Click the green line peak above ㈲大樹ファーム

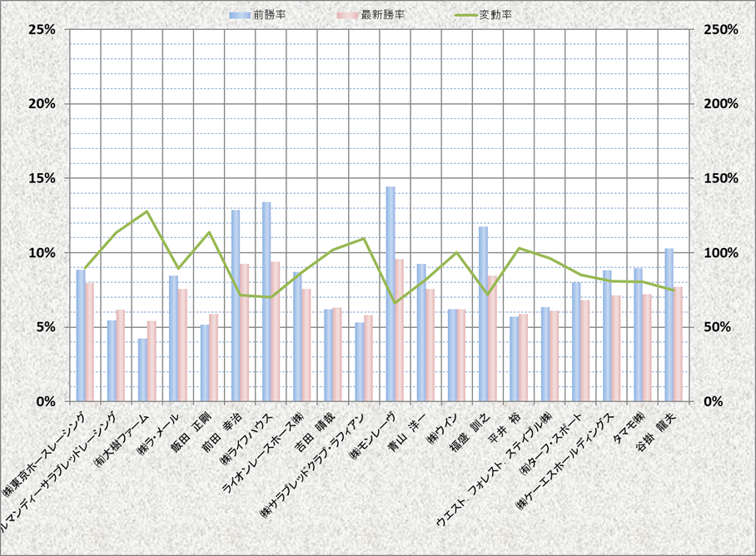(147, 211)
